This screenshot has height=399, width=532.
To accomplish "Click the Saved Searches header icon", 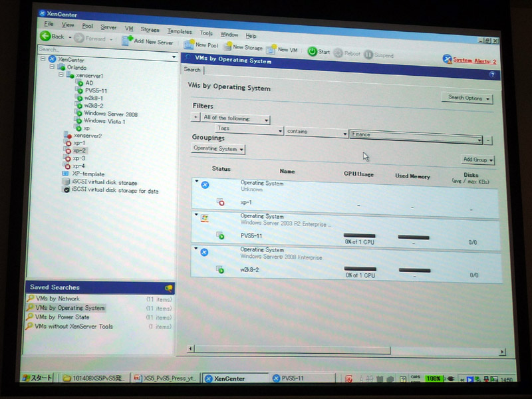I will click(x=169, y=289).
